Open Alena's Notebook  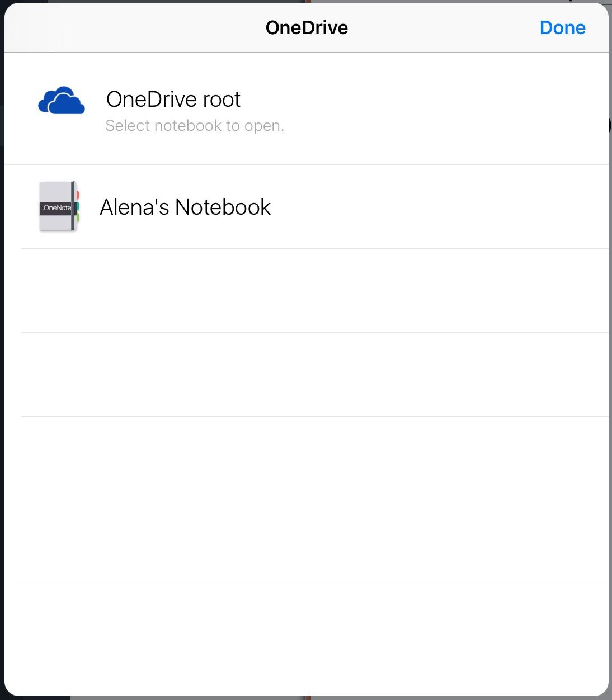click(x=306, y=207)
